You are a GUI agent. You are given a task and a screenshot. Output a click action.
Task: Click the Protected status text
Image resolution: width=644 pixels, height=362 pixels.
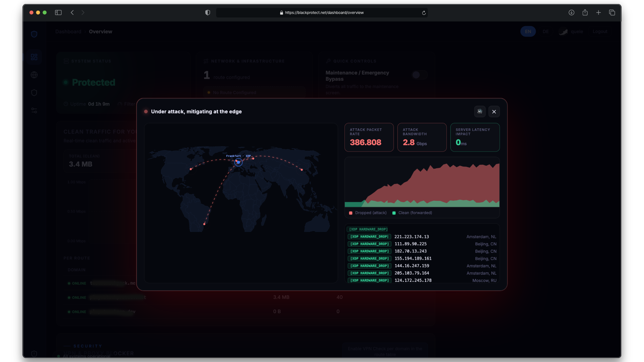tap(94, 82)
